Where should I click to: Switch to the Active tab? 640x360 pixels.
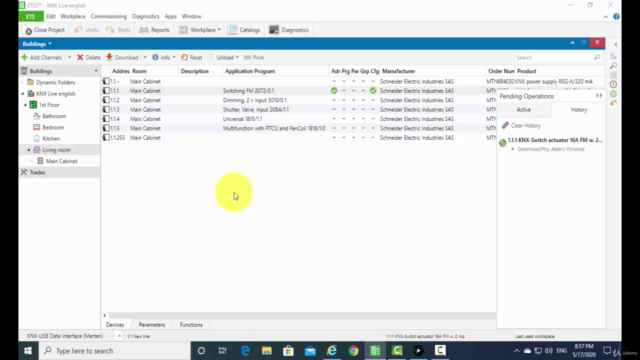click(524, 109)
